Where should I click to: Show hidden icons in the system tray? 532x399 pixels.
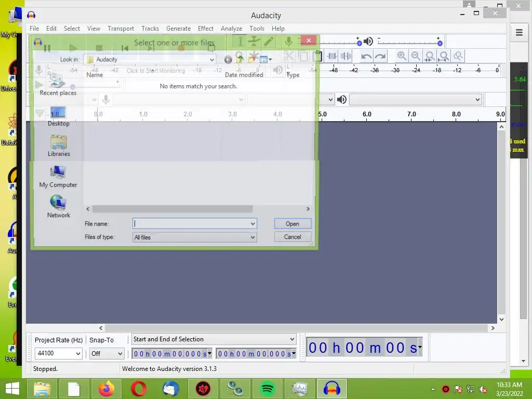click(433, 389)
